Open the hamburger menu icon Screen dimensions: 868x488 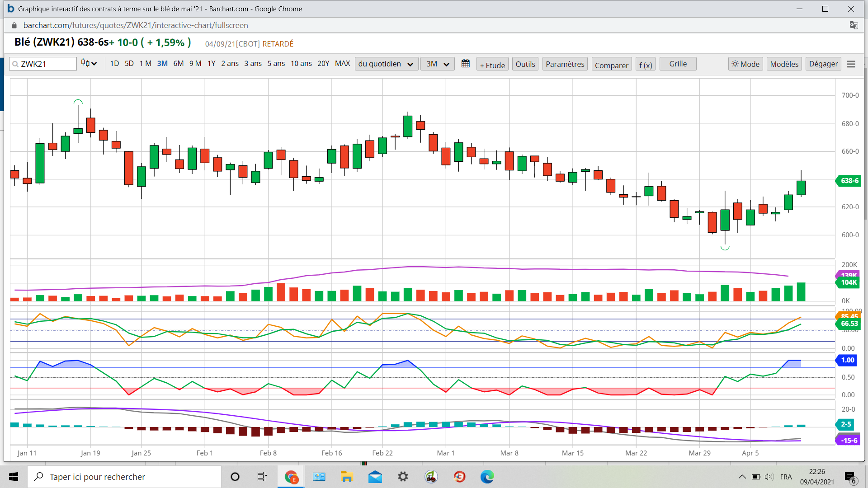[851, 64]
